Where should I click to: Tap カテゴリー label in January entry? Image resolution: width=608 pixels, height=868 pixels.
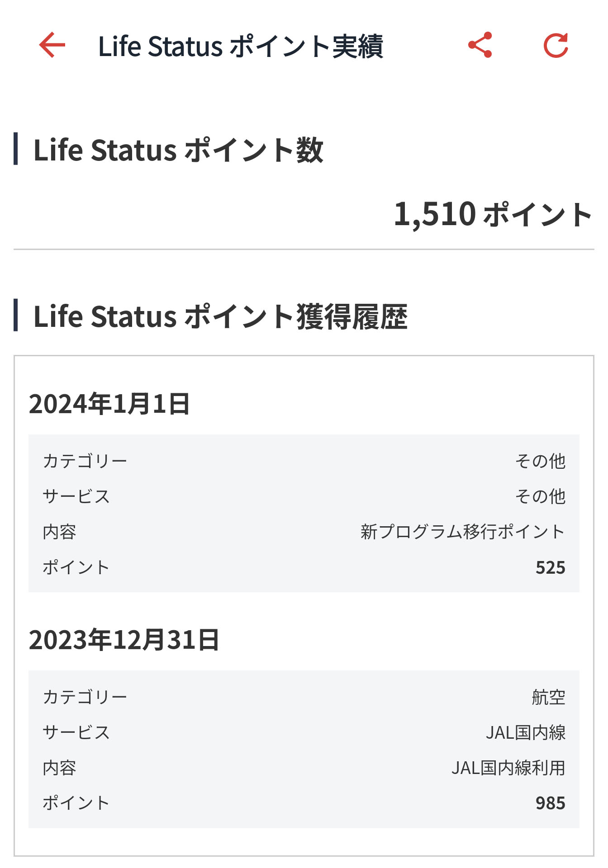point(85,461)
